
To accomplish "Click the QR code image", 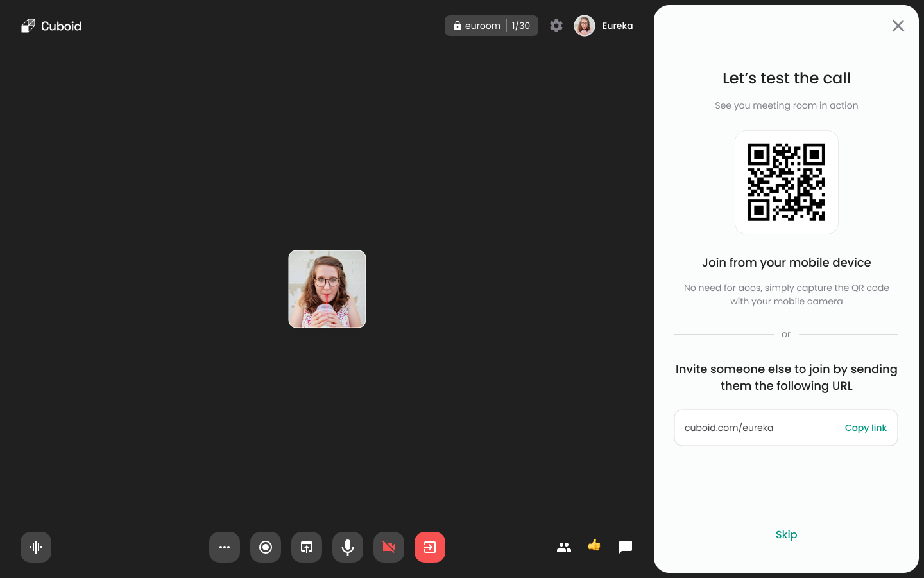I will (x=786, y=182).
